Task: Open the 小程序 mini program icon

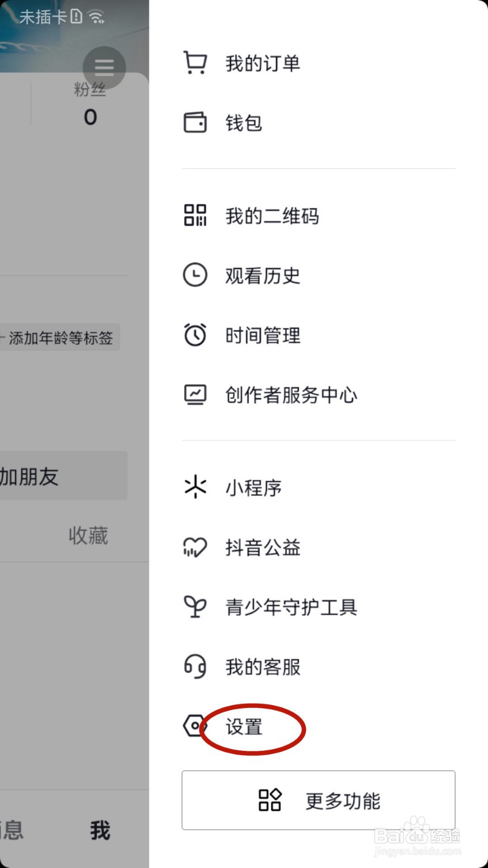Action: tap(195, 487)
